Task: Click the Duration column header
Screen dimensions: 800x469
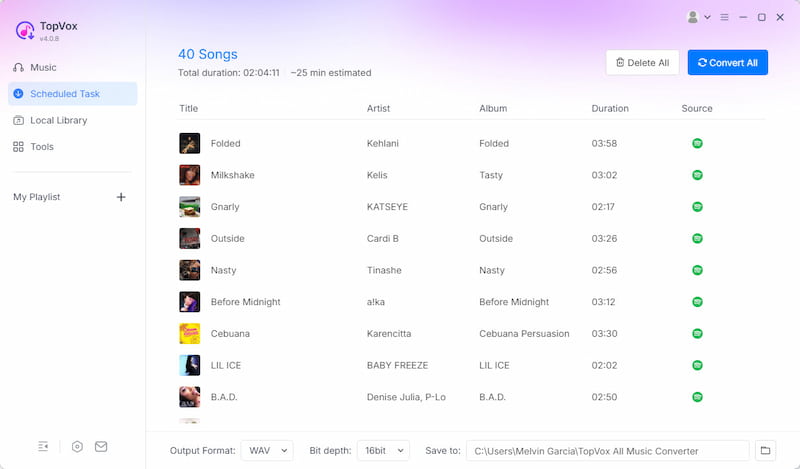Action: [x=610, y=108]
